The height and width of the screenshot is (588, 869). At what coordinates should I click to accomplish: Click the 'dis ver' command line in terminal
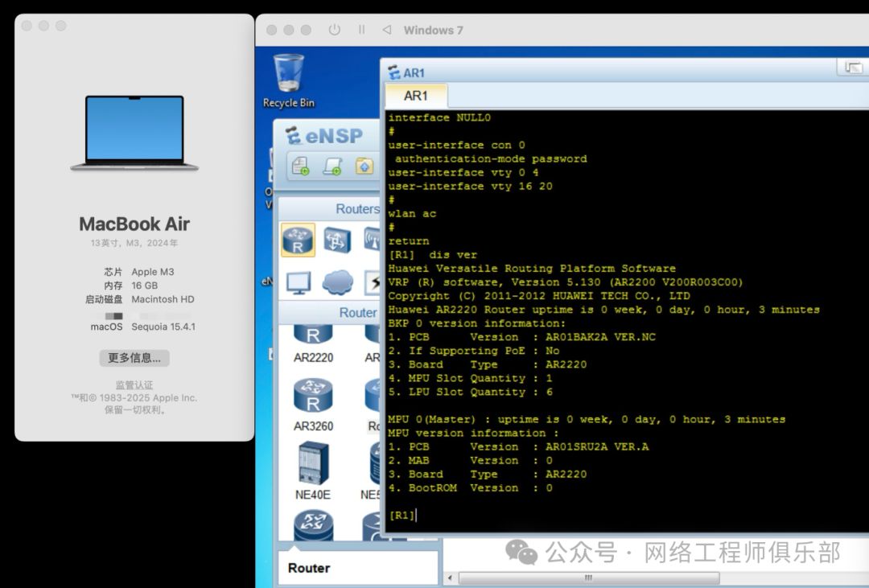pyautogui.click(x=432, y=255)
